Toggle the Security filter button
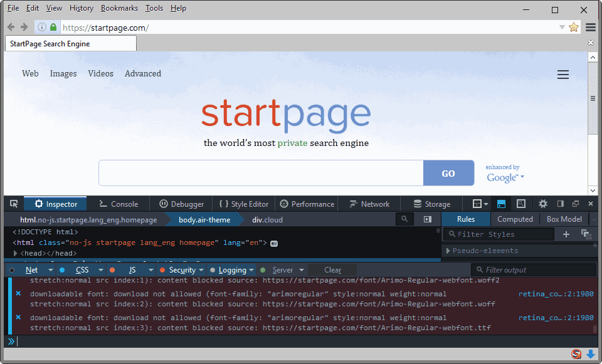 point(182,270)
